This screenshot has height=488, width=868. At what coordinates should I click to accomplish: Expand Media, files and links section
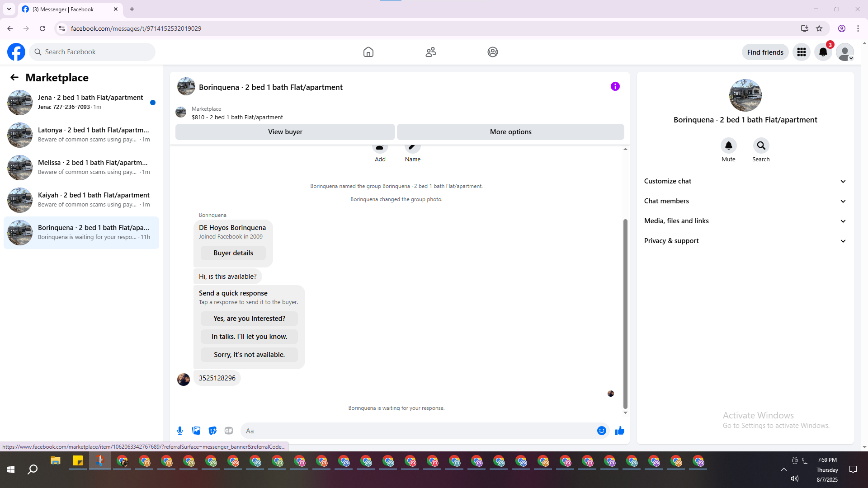click(745, 221)
